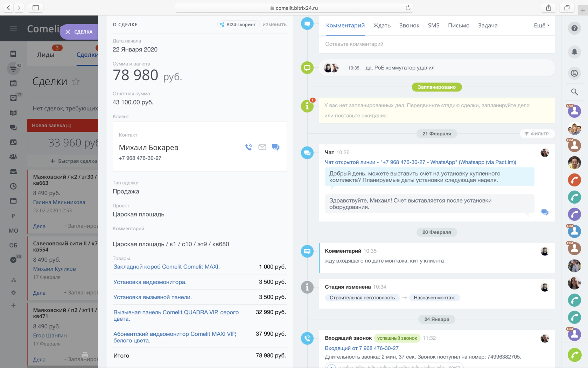Image resolution: width=588 pixels, height=368 pixels.
Task: Expand the Ещё dropdown
Action: 541,25
